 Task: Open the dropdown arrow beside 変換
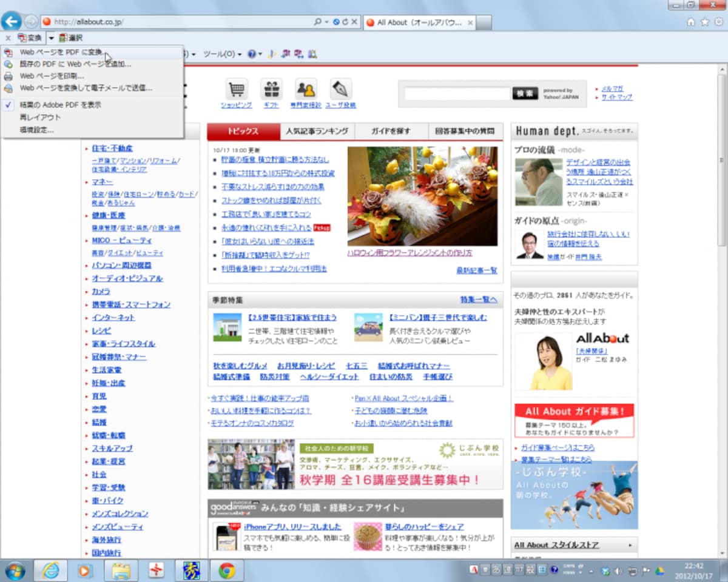pyautogui.click(x=52, y=38)
